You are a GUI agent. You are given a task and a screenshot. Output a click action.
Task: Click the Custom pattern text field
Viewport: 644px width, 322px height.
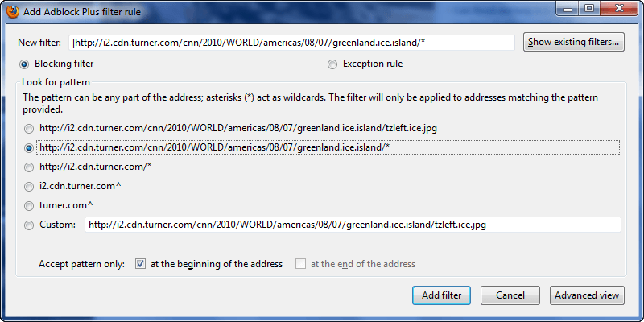point(353,225)
